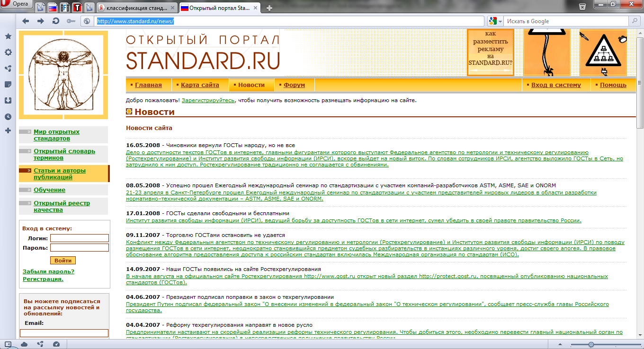Open the Bookmarks star panel

(x=8, y=36)
